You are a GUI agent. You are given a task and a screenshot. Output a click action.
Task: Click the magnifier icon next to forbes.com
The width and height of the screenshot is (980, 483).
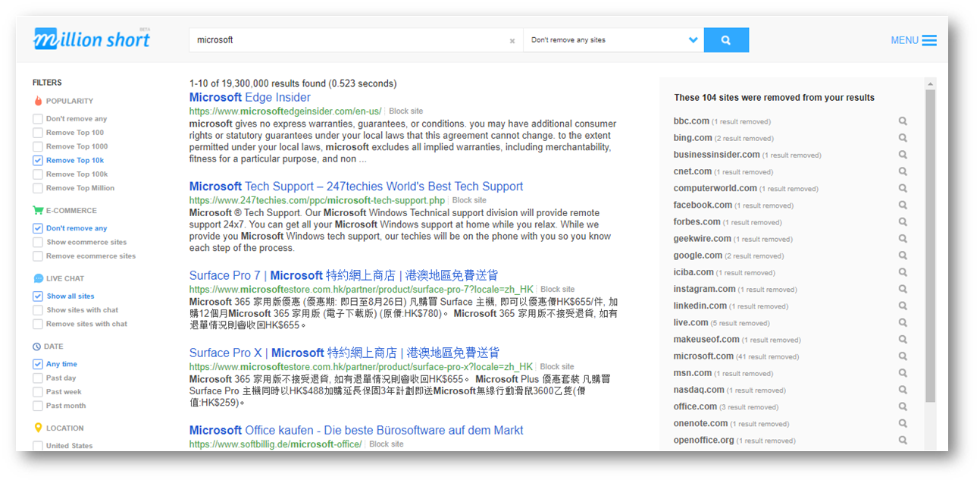point(903,222)
